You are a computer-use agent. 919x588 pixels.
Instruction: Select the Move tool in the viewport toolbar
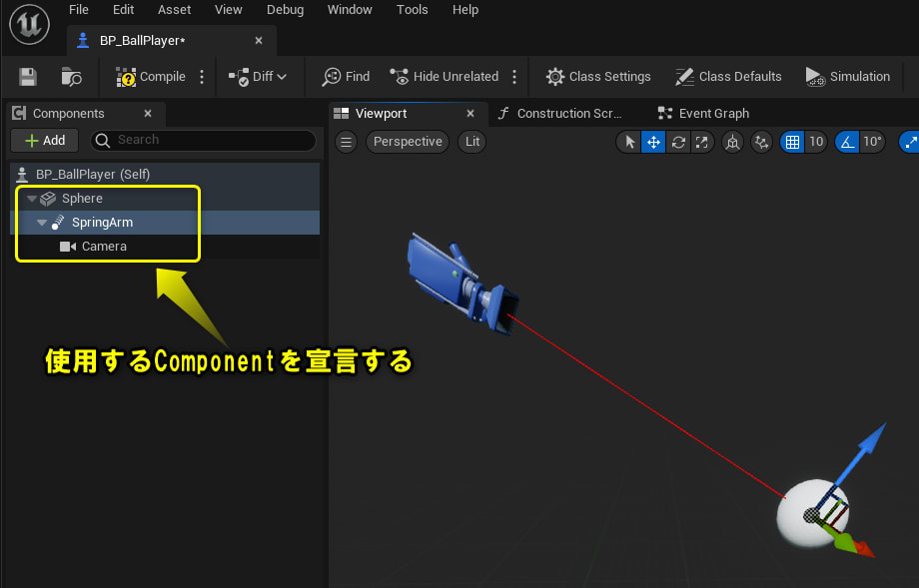[653, 142]
